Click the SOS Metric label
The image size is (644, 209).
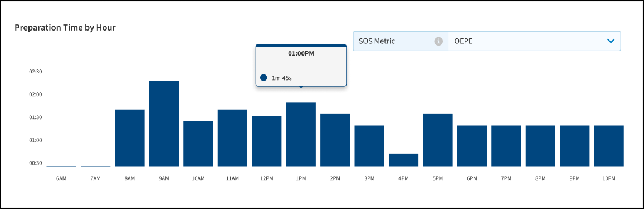coord(377,41)
